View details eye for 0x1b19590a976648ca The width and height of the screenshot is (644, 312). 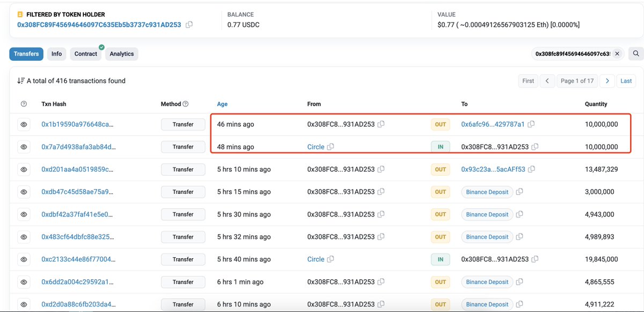(24, 124)
